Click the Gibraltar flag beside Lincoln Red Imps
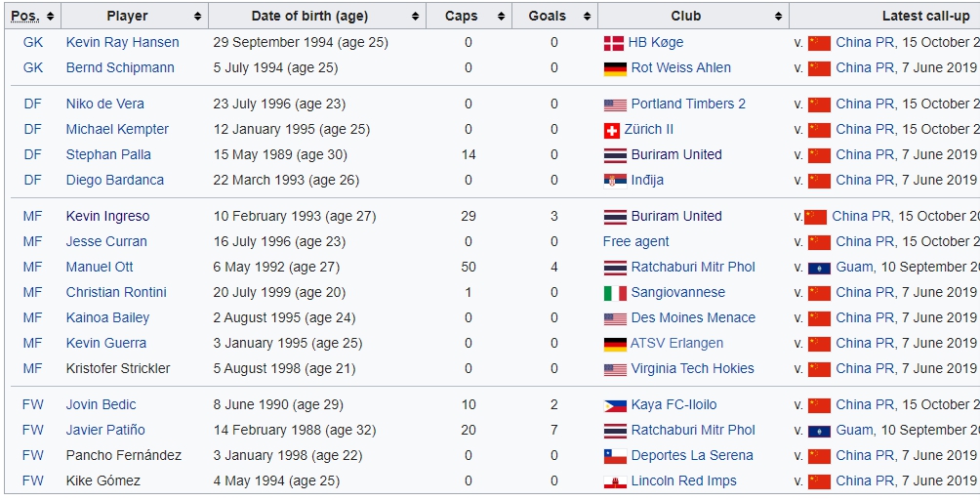Image resolution: width=980 pixels, height=501 pixels. click(615, 481)
